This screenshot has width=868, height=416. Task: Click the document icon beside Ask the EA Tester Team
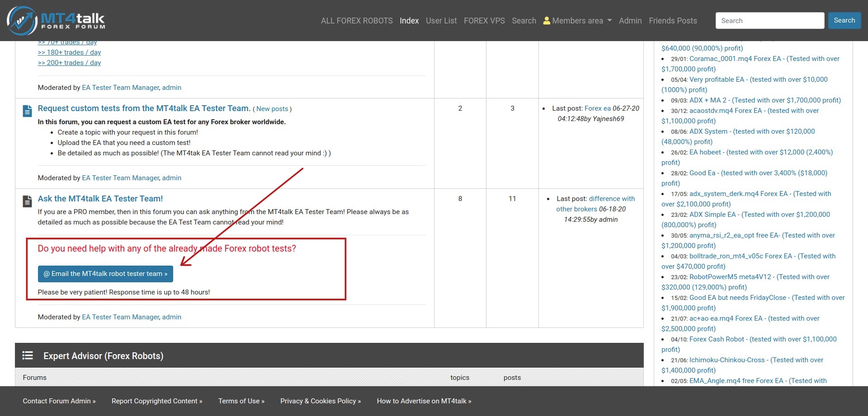pyautogui.click(x=27, y=201)
